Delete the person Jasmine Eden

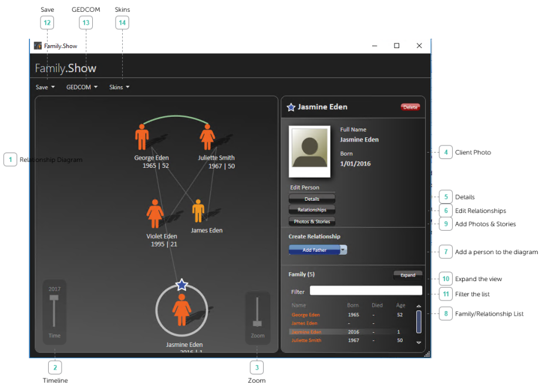410,107
